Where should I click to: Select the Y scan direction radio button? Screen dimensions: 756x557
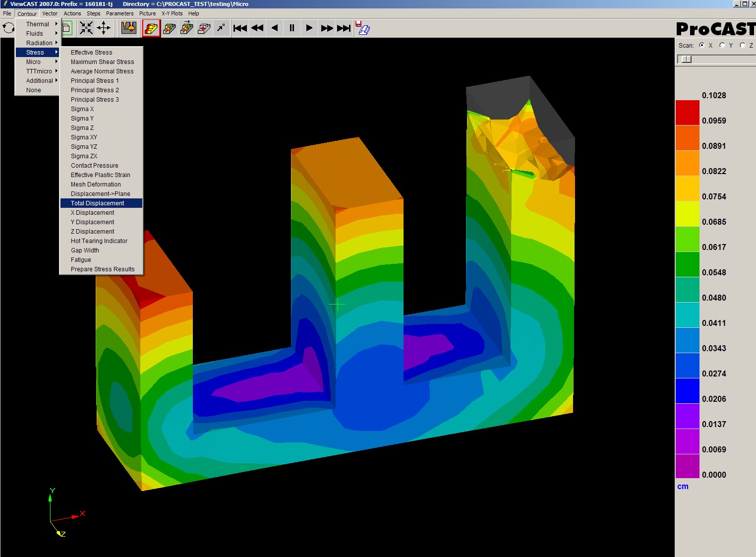(x=722, y=45)
